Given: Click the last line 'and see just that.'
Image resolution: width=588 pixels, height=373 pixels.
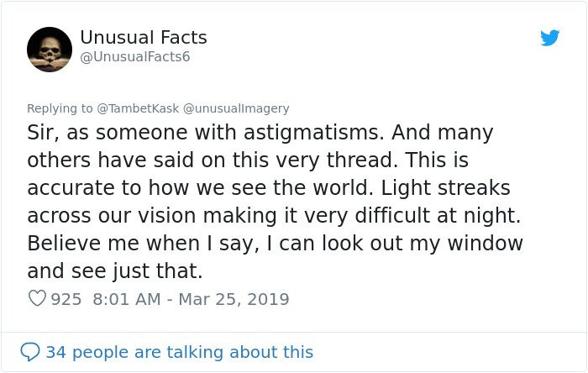Looking at the screenshot, I should [115, 271].
